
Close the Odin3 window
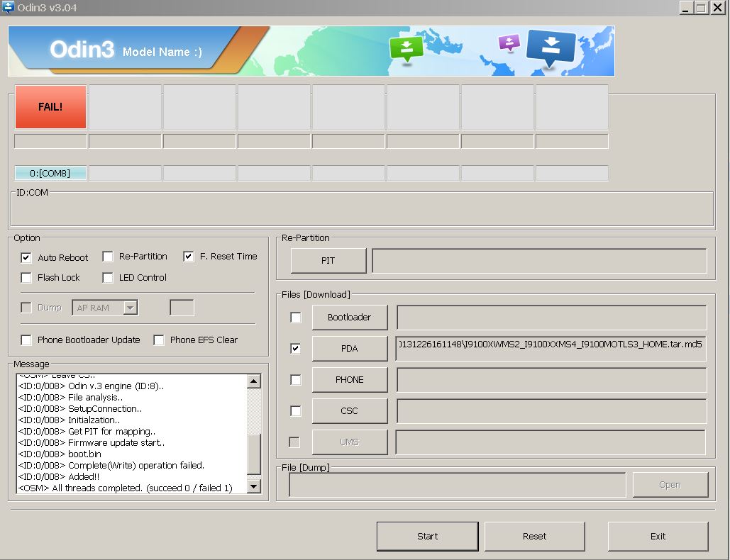(717, 7)
